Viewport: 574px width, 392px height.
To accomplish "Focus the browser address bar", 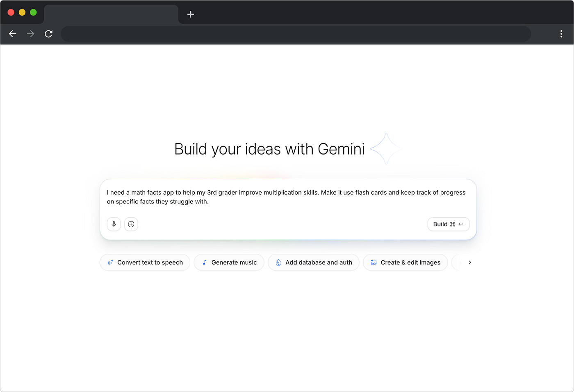I will pos(296,34).
